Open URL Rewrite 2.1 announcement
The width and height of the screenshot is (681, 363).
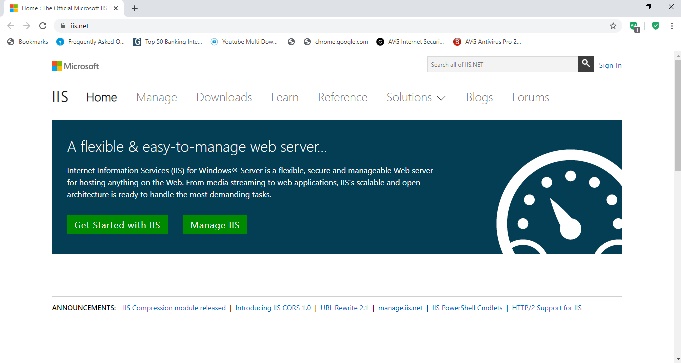pos(344,308)
